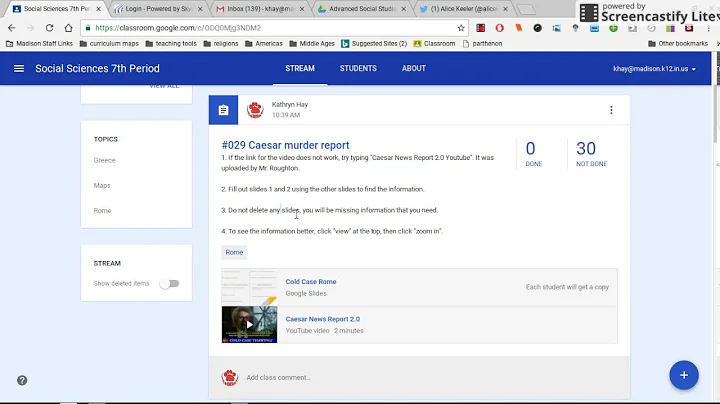Switch to the STREAM tab
This screenshot has height=404, width=720.
tap(300, 68)
